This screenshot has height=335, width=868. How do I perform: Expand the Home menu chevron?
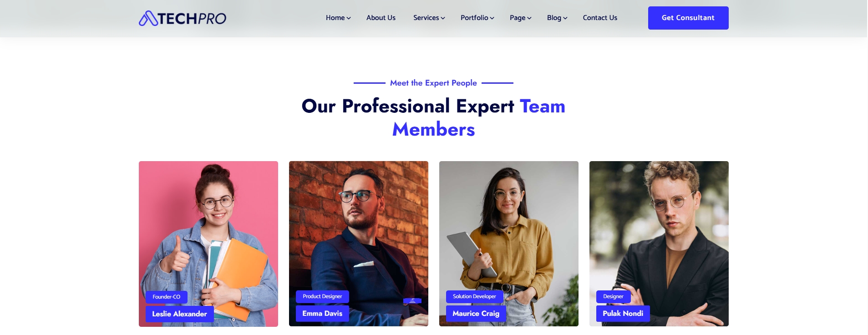(x=349, y=18)
